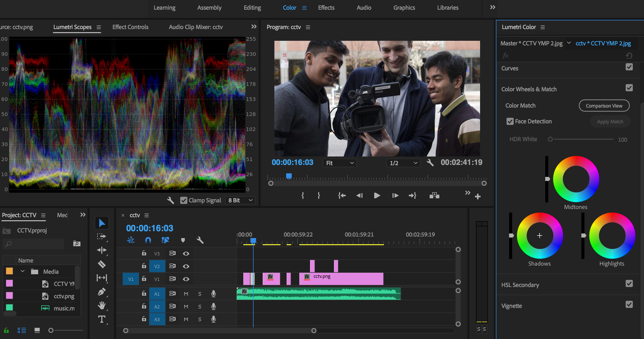Select the Type tool

102,319
